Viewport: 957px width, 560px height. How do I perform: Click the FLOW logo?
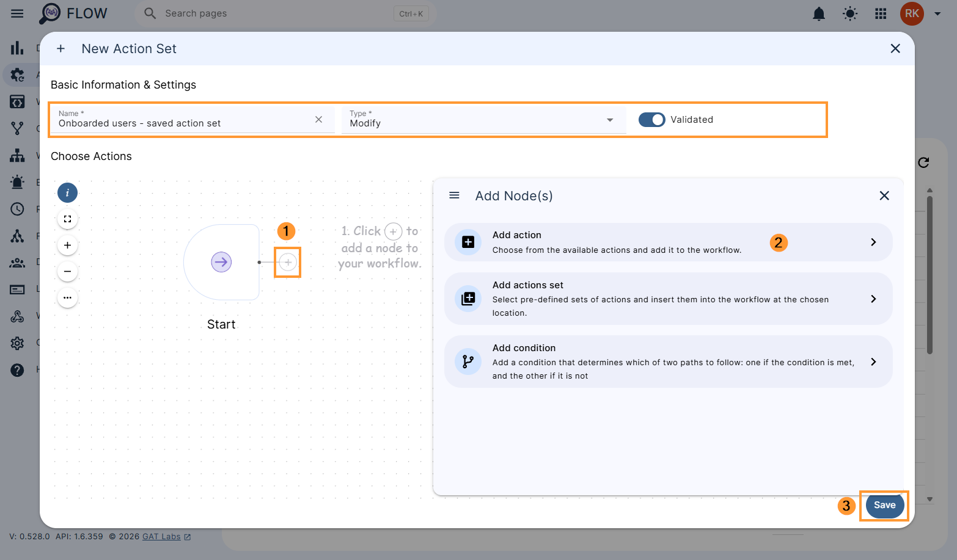pyautogui.click(x=73, y=13)
